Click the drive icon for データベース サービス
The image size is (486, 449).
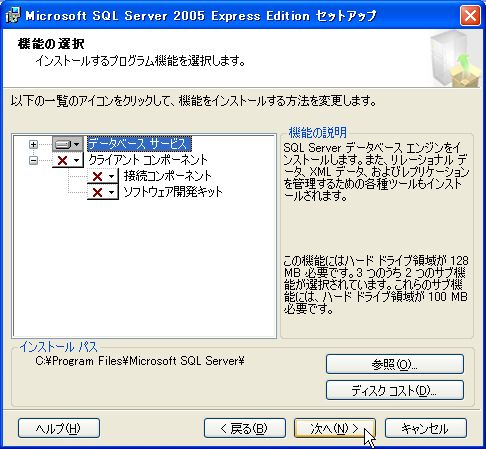(x=63, y=144)
